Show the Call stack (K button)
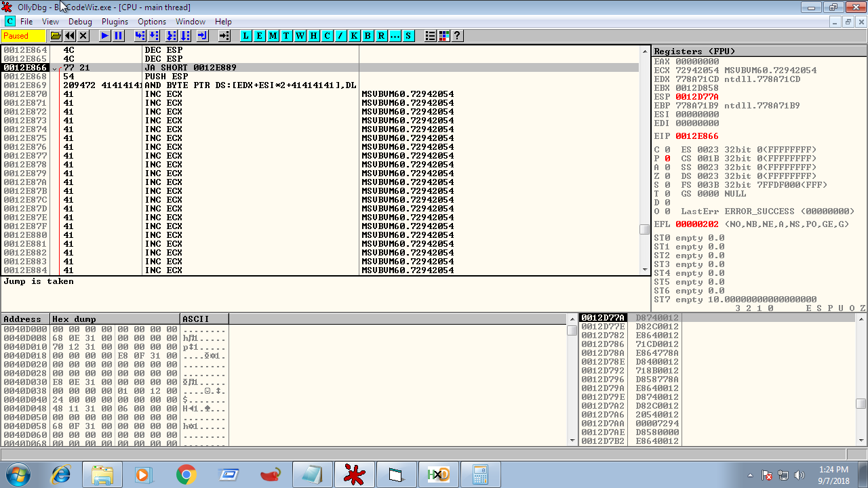Viewport: 868px width, 488px height. point(355,36)
